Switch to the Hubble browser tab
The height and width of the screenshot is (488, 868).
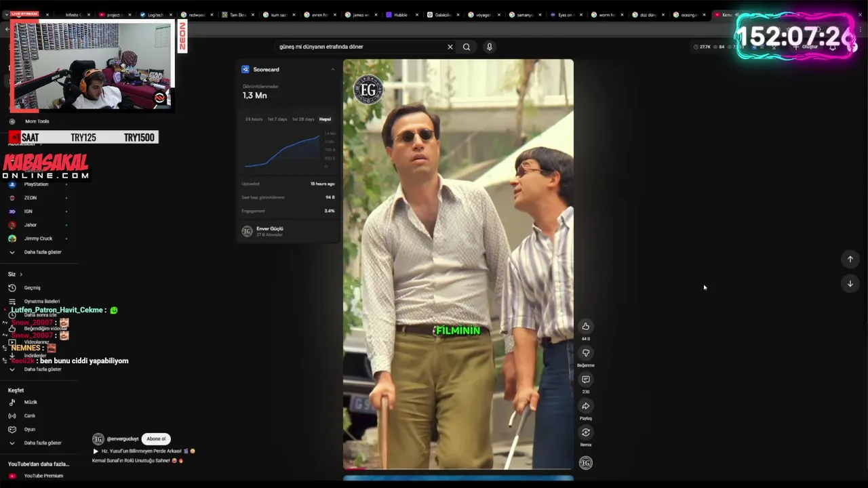pyautogui.click(x=401, y=14)
